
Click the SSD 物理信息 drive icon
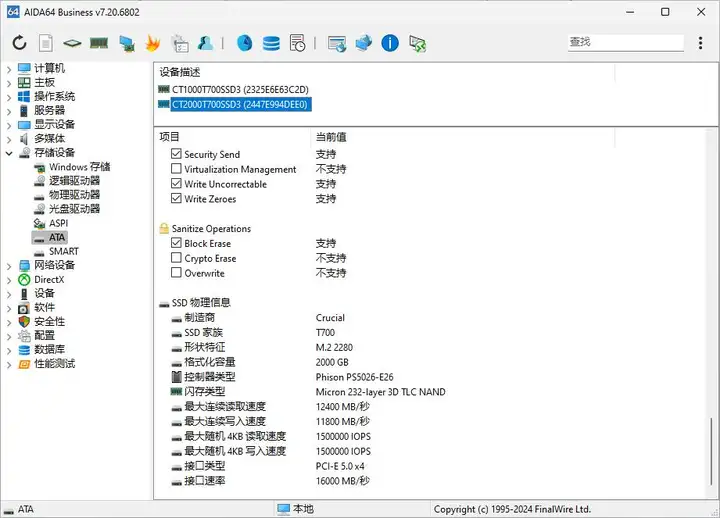[x=164, y=304]
